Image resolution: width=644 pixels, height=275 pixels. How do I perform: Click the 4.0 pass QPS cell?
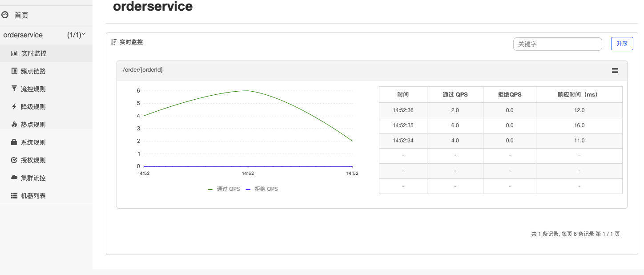(x=455, y=141)
